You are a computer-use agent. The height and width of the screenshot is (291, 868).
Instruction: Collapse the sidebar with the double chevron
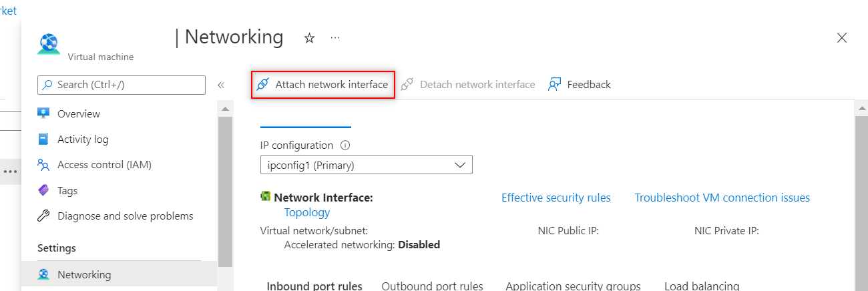[221, 85]
